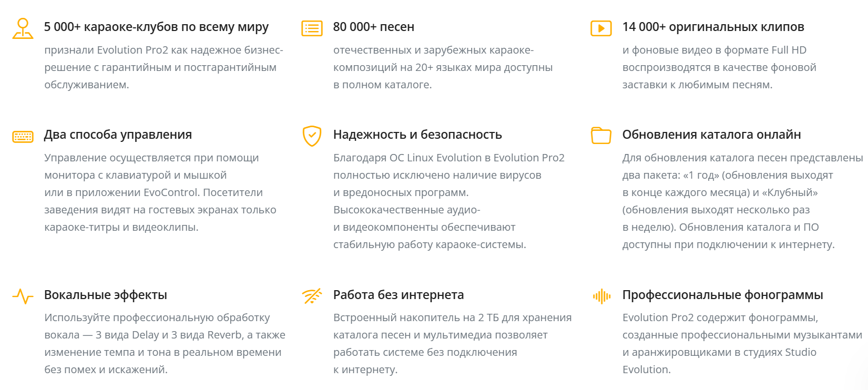Click the "Вокальные эффекты" heading
The image size is (868, 390).
105,295
